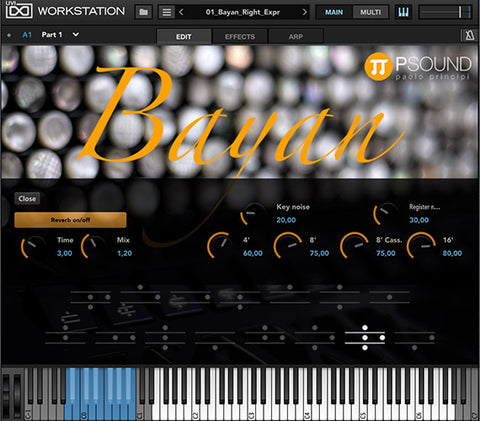Go to the previous preset arrow
Viewport: 480px width, 421px height.
(181, 12)
